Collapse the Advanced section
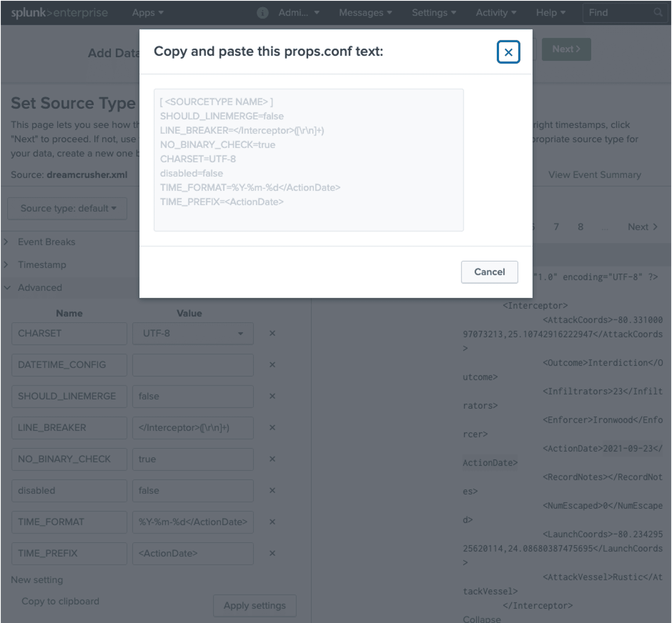Image resolution: width=672 pixels, height=623 pixels. [40, 287]
